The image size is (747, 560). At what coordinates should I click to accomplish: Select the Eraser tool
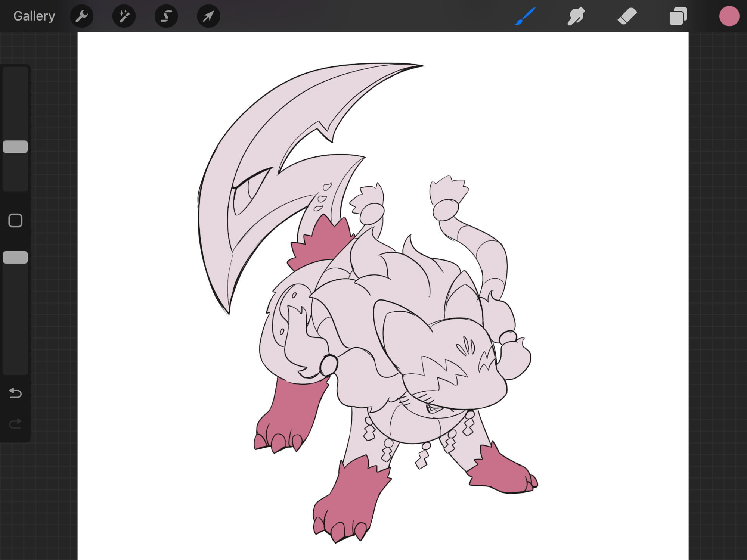coord(627,16)
